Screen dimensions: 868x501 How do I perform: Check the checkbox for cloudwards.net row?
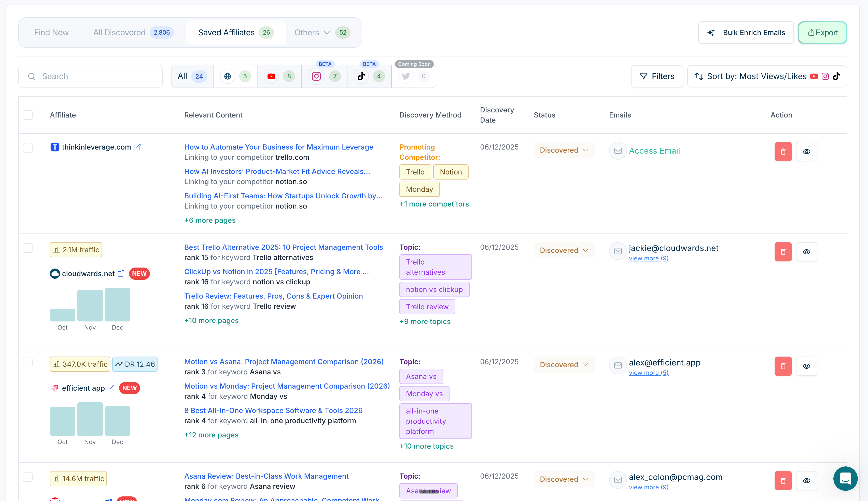28,247
